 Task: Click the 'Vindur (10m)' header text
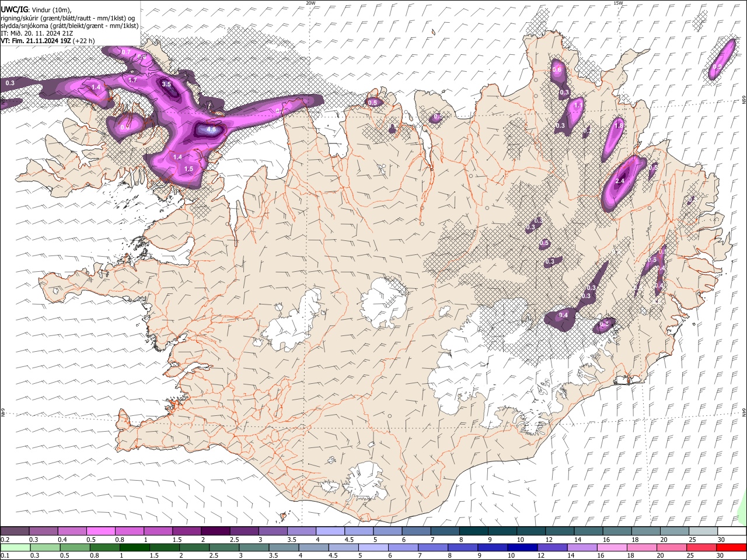tap(51, 10)
